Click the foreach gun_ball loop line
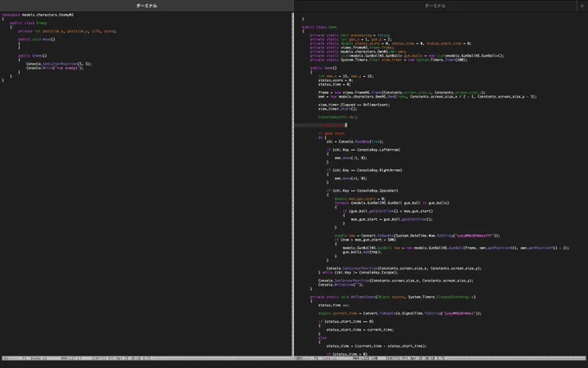This screenshot has height=368, width=588. [392, 203]
